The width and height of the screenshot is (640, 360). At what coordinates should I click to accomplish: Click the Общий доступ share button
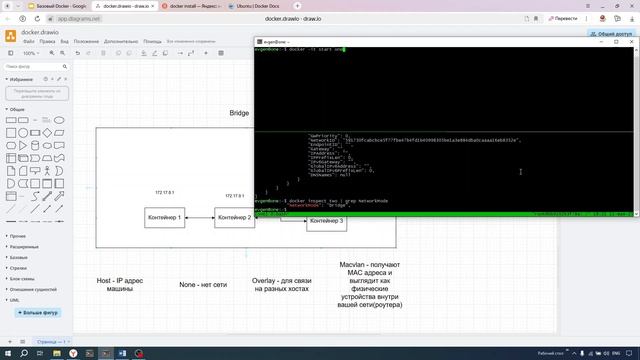(611, 34)
